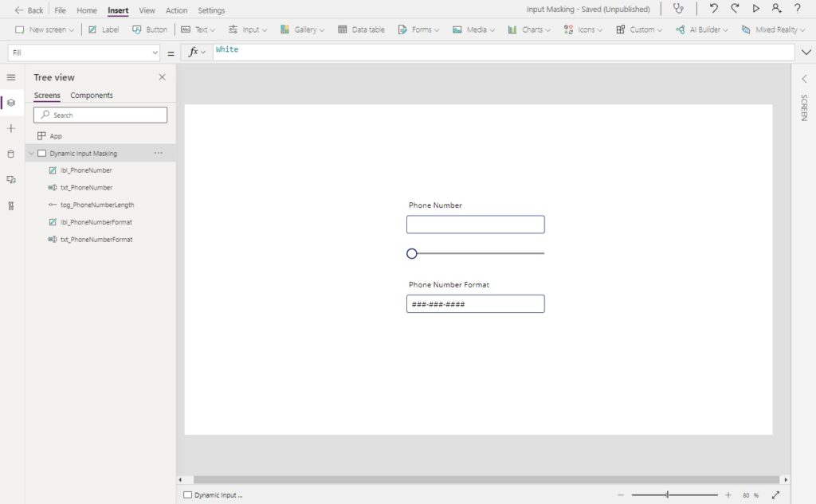Open the Fill property dropdown
816x504 pixels.
pyautogui.click(x=84, y=53)
